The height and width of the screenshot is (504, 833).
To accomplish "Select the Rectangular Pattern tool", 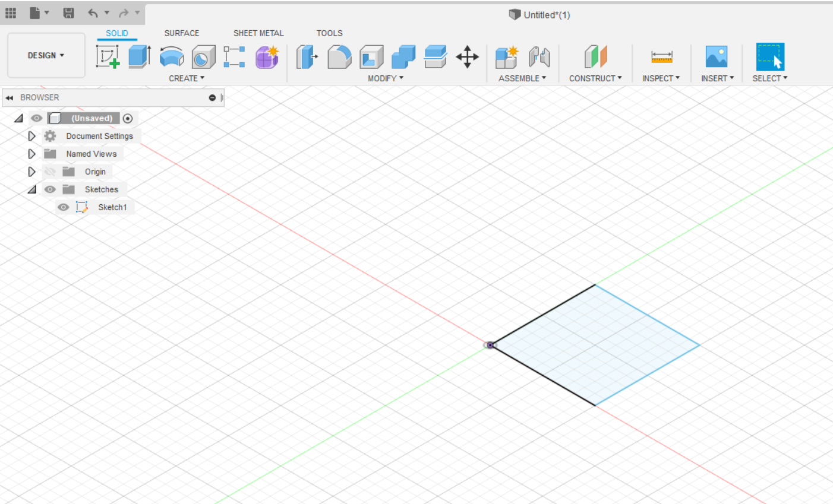I will coord(234,57).
